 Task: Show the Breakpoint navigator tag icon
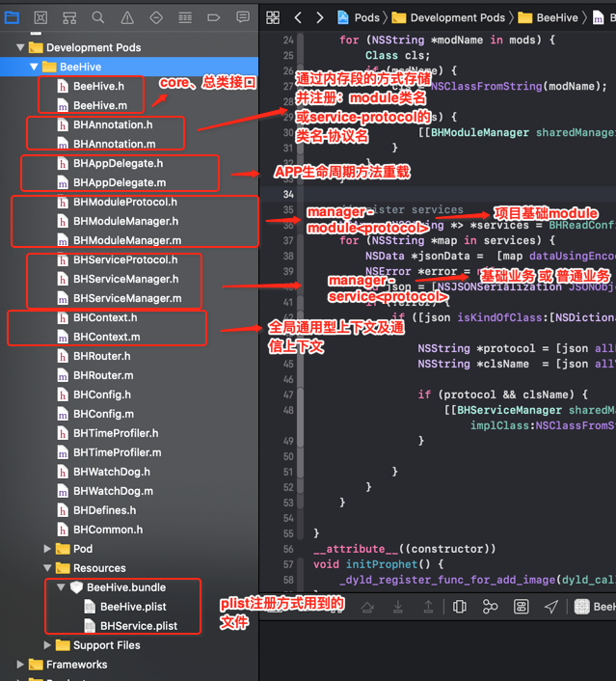pos(214,17)
